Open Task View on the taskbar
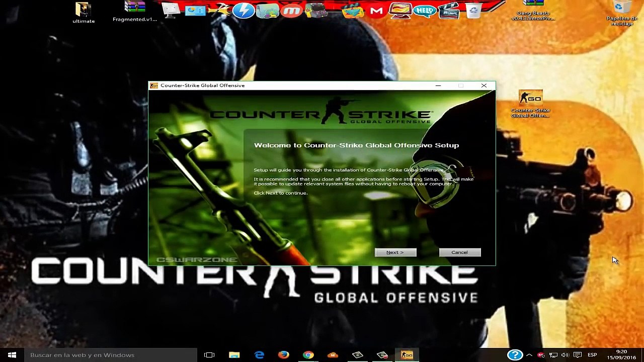This screenshot has height=362, width=644. coord(209,355)
